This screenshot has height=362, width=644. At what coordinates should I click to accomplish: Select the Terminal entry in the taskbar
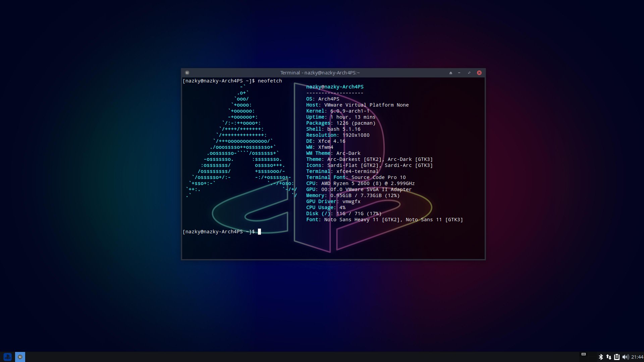[x=20, y=357]
